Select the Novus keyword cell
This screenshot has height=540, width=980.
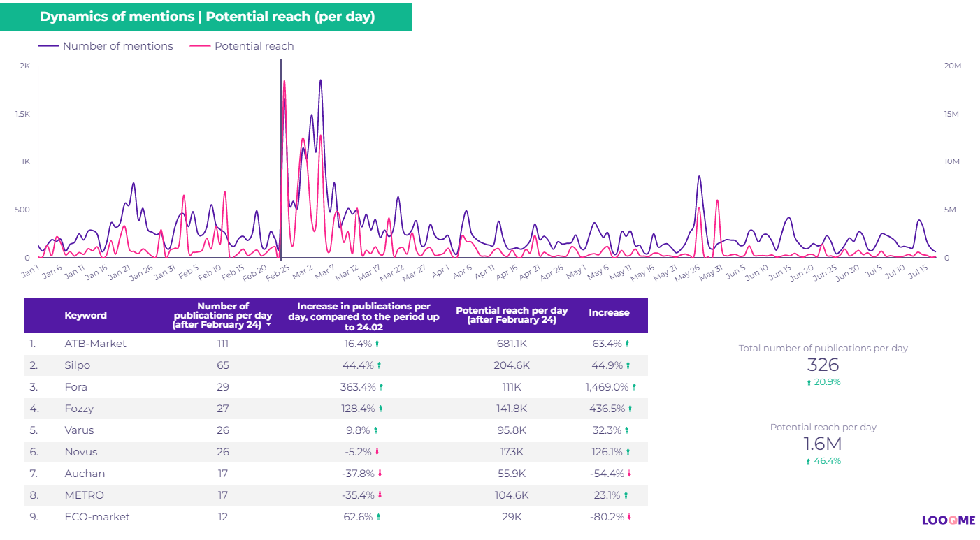pyautogui.click(x=80, y=452)
